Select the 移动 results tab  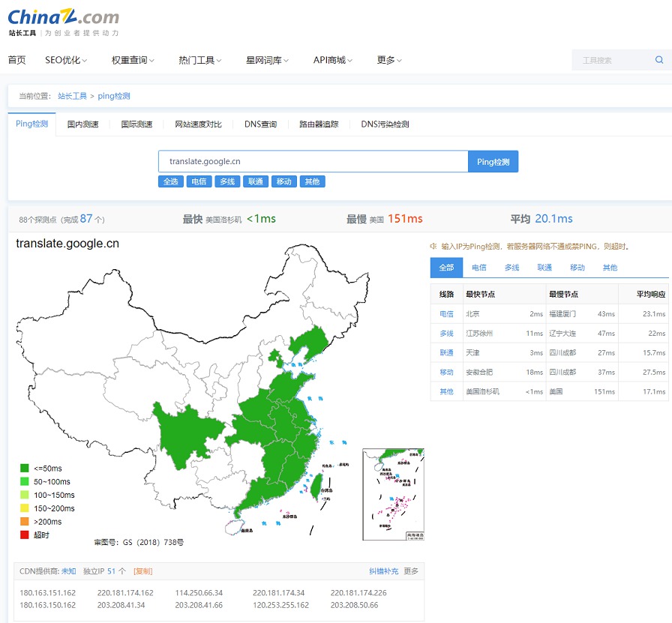click(x=577, y=268)
